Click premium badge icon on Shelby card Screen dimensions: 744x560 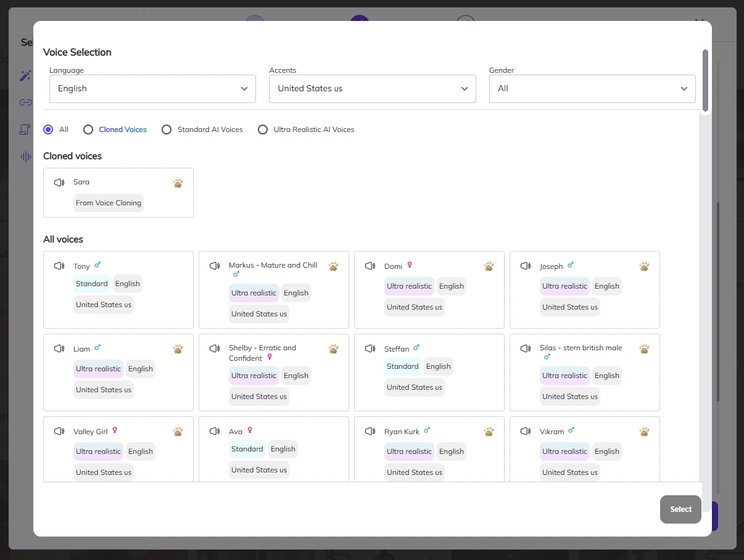[x=333, y=349]
